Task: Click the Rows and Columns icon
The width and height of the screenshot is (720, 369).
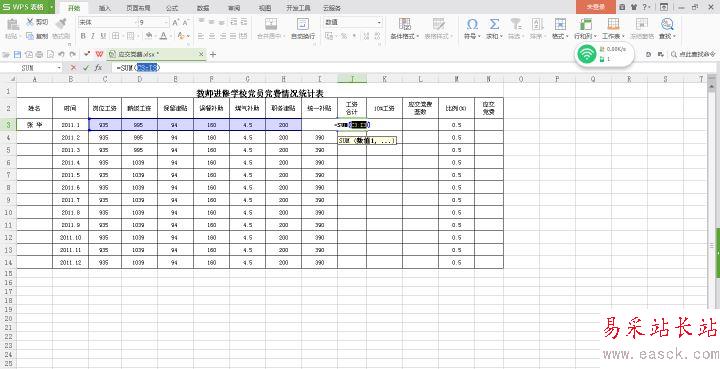Action: [586, 24]
